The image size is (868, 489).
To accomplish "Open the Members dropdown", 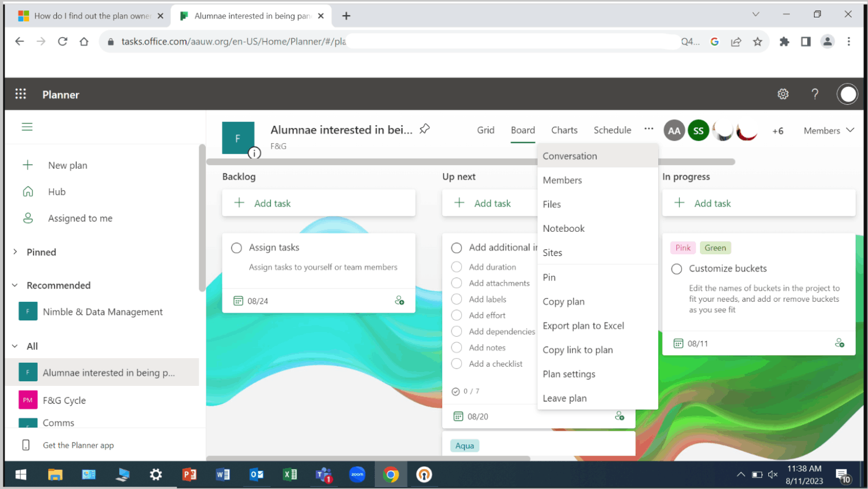I will point(829,130).
